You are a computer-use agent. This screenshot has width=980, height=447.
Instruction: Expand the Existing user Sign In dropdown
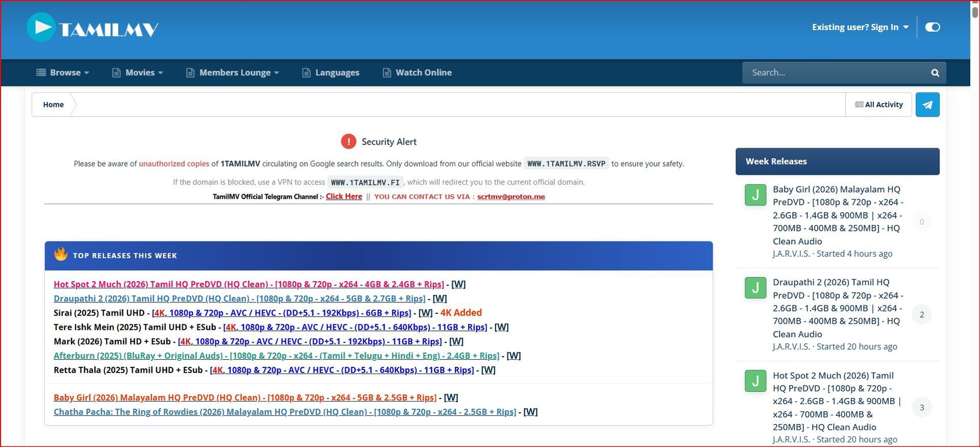[x=860, y=27]
